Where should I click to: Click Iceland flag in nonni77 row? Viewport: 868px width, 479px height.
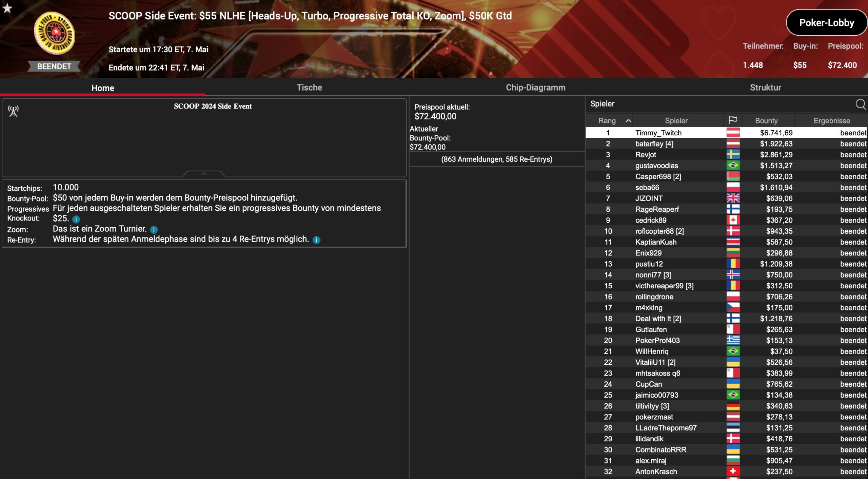coord(733,275)
